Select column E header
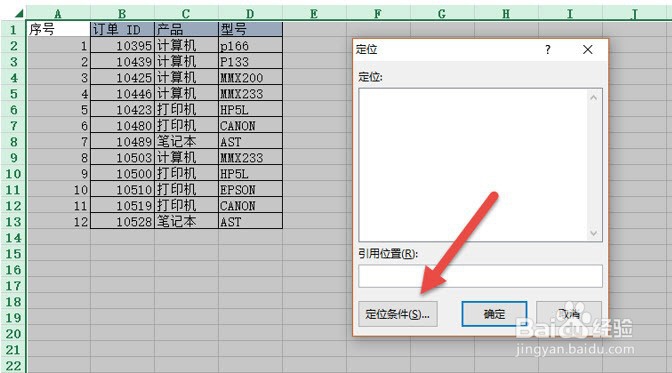The image size is (672, 373). 314,14
